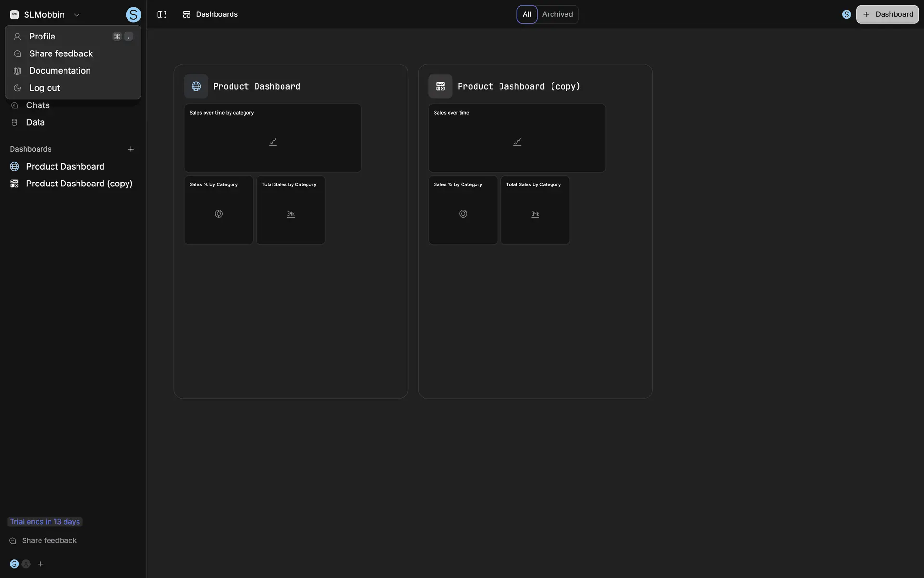Click the new Dashboard button
924x578 pixels.
coord(887,14)
